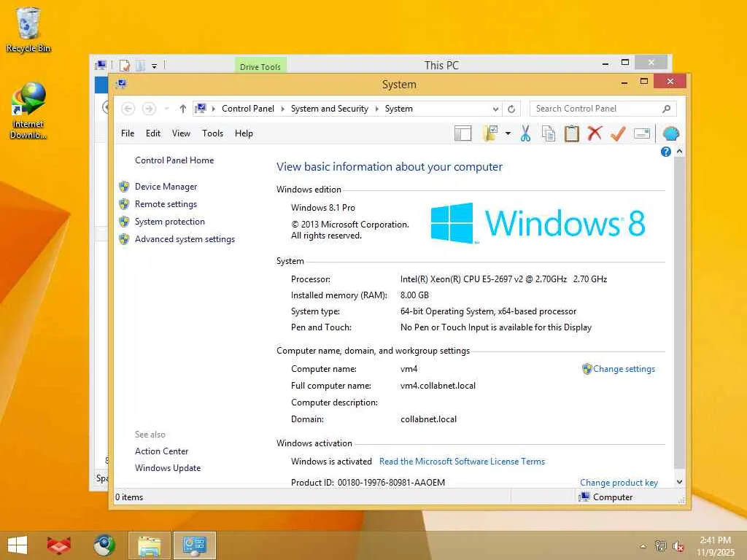Expand chevron after Control Panel breadcrumb
This screenshot has height=560, width=747.
(282, 109)
